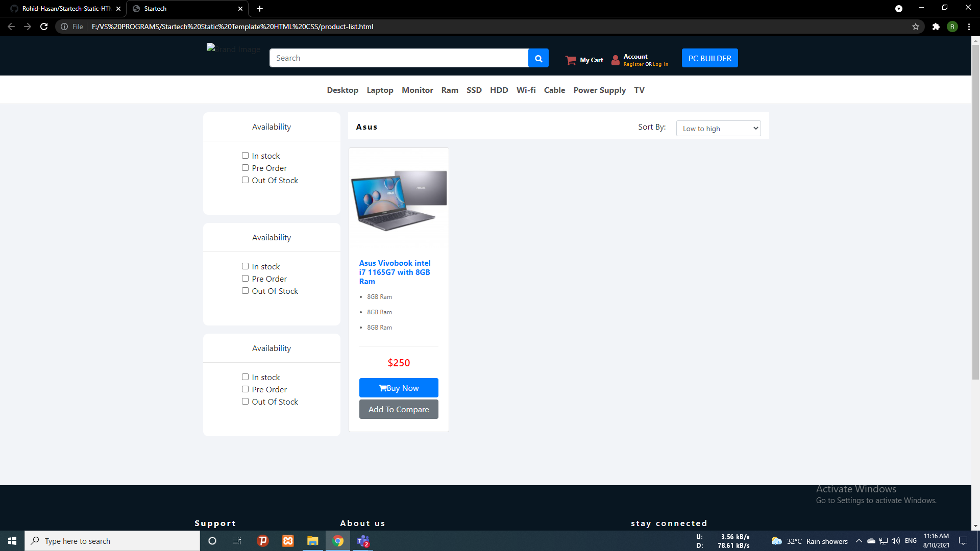Image resolution: width=980 pixels, height=551 pixels.
Task: Click the blue search magnifier icon
Action: pos(538,58)
